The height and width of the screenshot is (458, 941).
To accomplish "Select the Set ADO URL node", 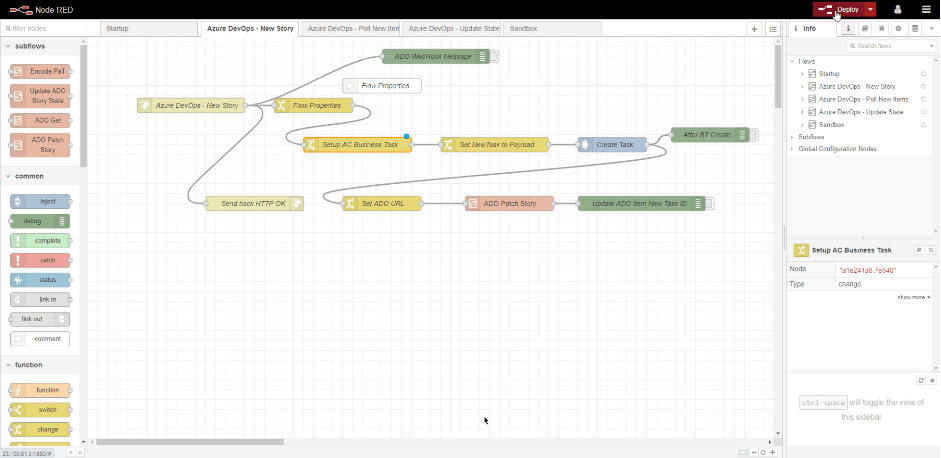I will tap(382, 203).
